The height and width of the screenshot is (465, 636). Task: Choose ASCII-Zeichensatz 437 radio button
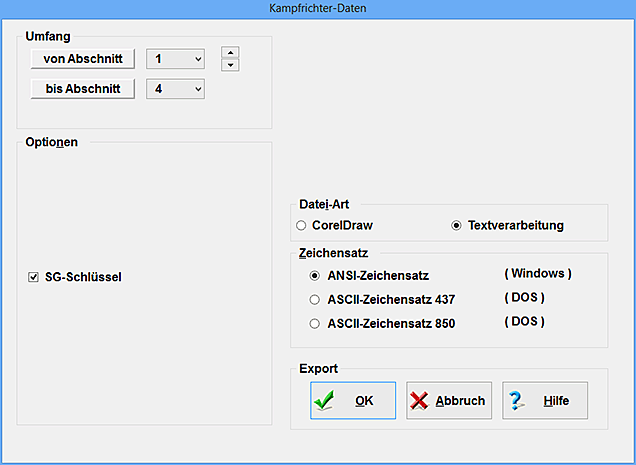(x=315, y=299)
